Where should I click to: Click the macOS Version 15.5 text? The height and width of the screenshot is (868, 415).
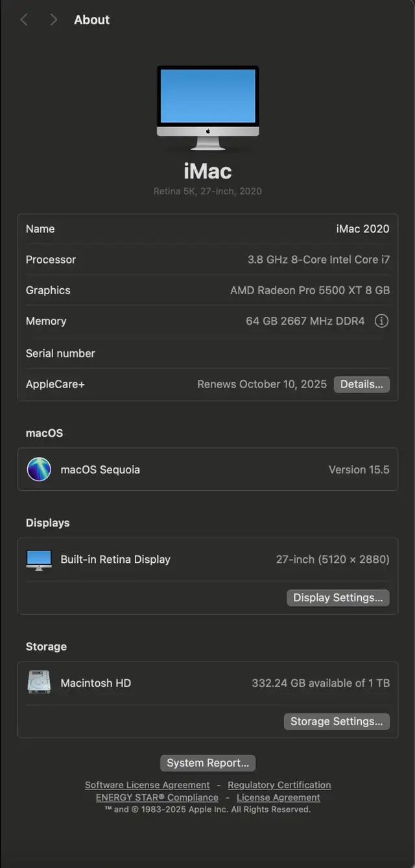pyautogui.click(x=359, y=469)
